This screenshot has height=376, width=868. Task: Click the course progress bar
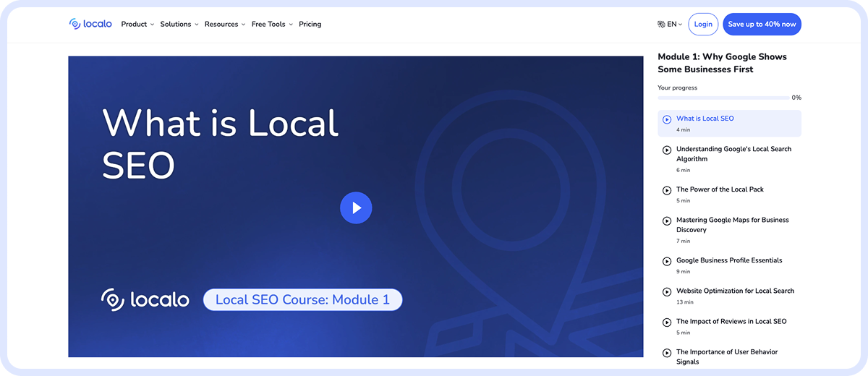723,98
